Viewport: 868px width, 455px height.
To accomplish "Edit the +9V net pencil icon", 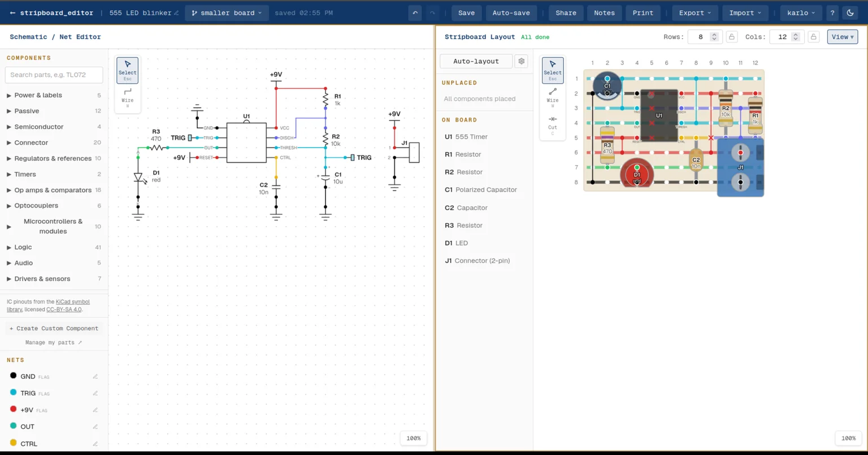I will click(x=96, y=410).
